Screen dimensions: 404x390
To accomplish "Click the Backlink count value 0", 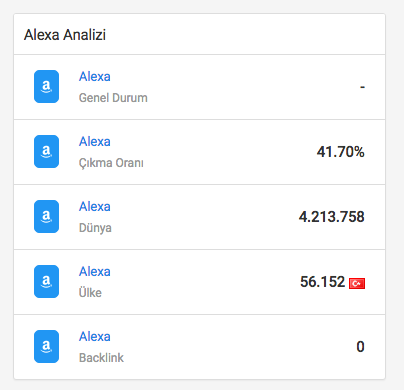I will 360,347.
